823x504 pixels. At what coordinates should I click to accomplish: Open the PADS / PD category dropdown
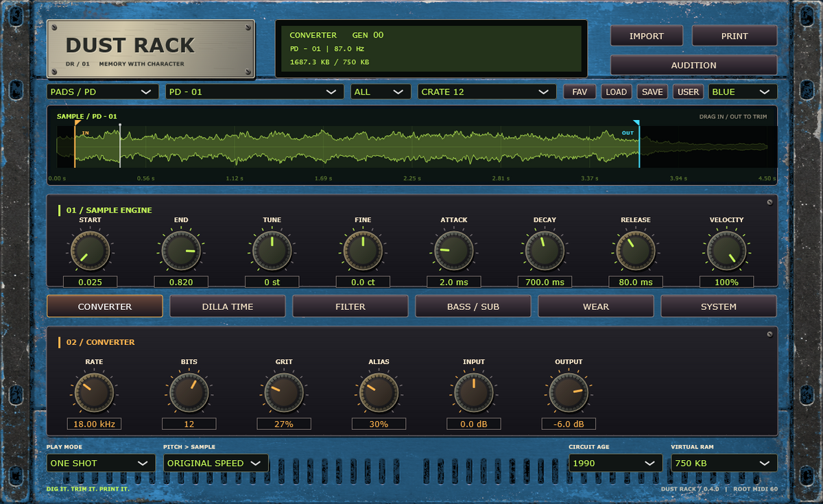(x=102, y=92)
